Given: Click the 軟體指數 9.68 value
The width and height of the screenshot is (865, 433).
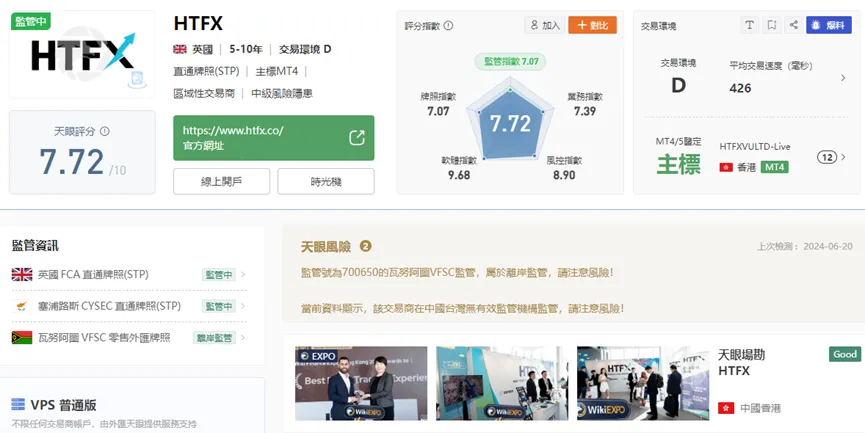Looking at the screenshot, I should point(458,175).
